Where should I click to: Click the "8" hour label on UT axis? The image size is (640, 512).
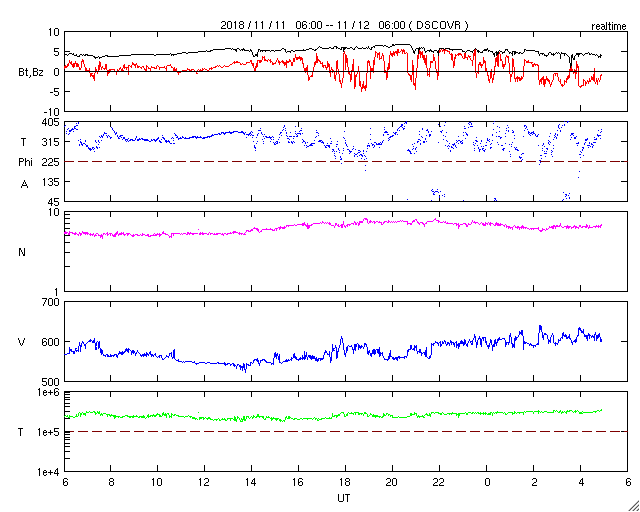click(111, 482)
